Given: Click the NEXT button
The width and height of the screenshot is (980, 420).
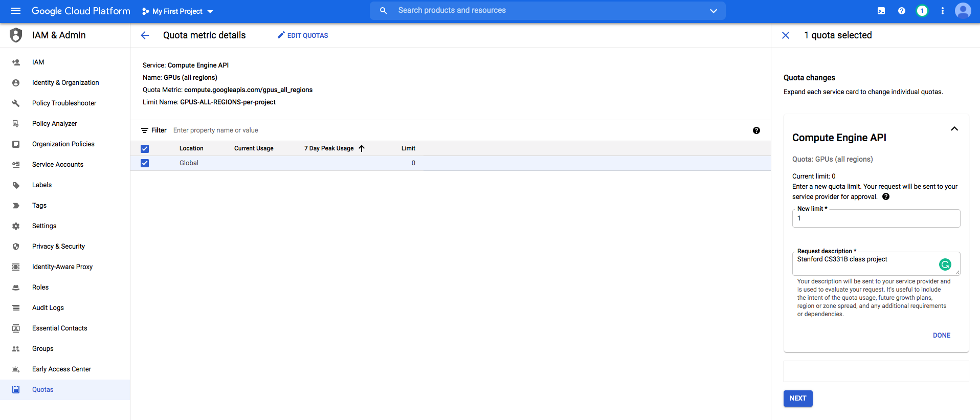Looking at the screenshot, I should pyautogui.click(x=798, y=399).
